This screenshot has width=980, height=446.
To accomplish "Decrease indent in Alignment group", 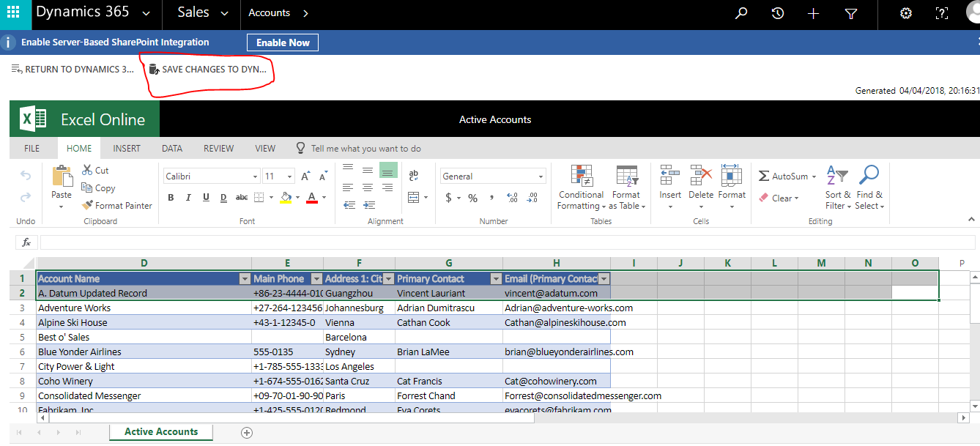I will coord(349,206).
